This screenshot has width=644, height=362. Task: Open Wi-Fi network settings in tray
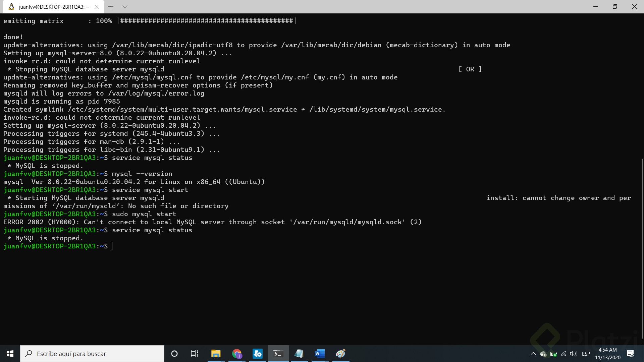563,354
